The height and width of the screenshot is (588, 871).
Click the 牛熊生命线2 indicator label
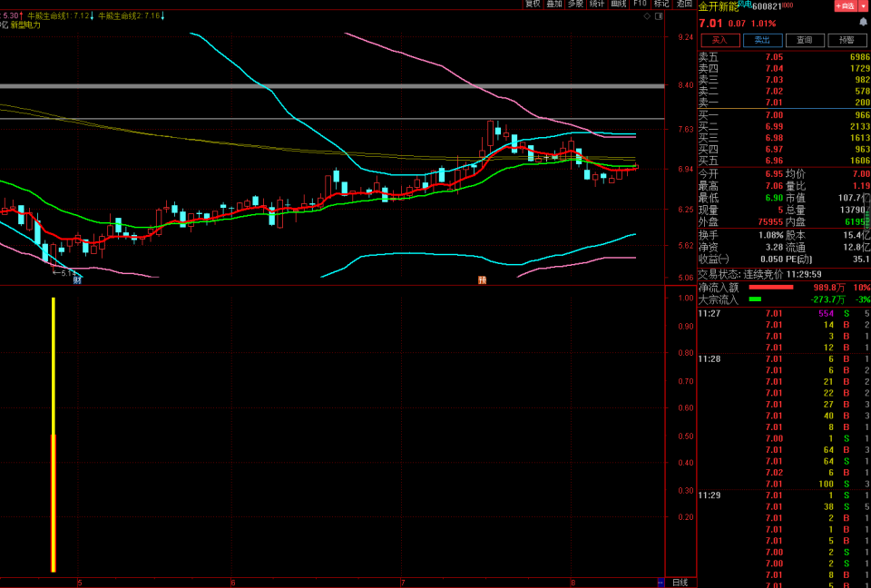point(130,16)
